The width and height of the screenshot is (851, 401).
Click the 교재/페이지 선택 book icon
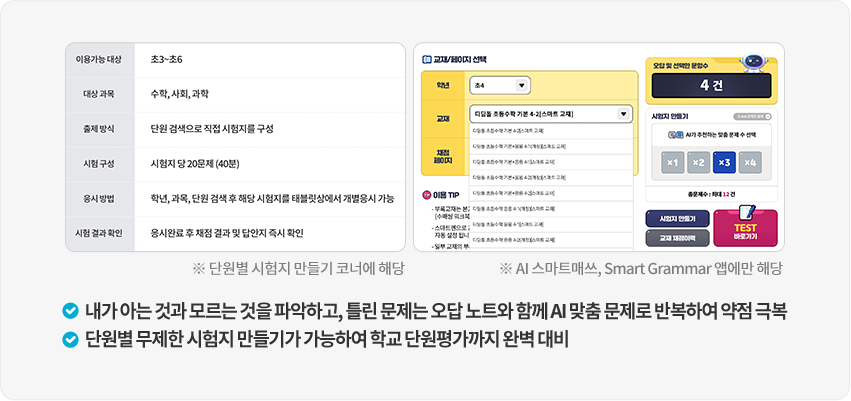coord(426,59)
